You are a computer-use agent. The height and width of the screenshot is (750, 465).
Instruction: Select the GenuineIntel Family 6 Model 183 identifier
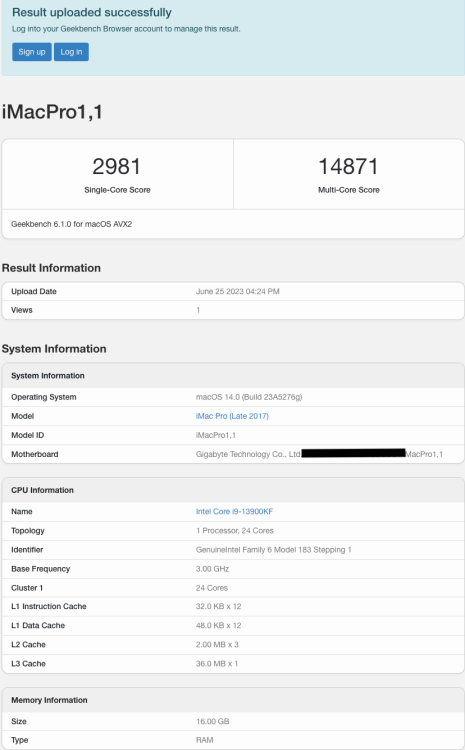273,550
